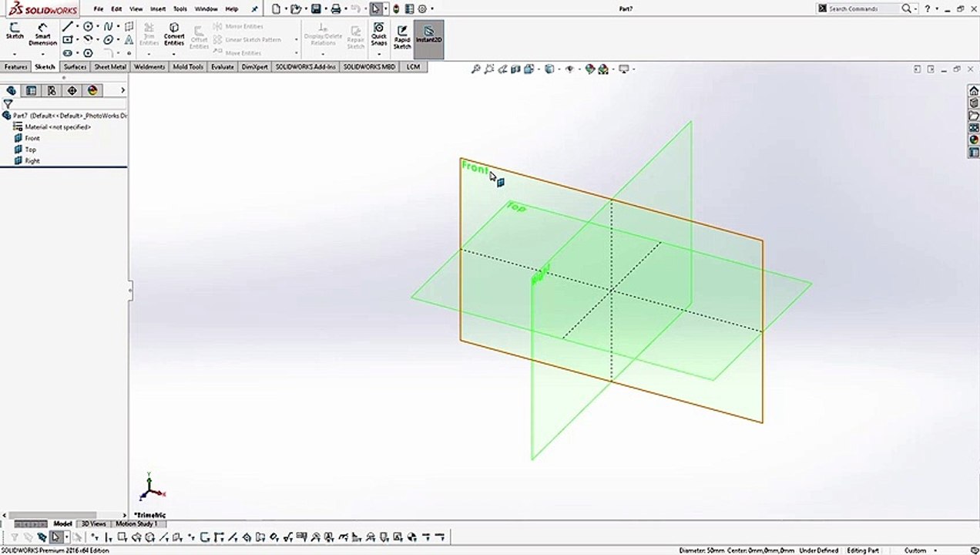Click Zoom to Area icon
980x555 pixels.
coord(488,69)
